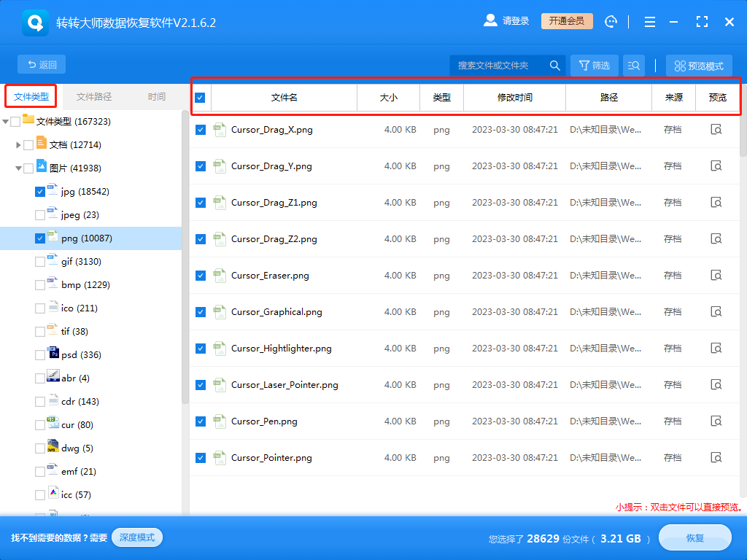Check the gif (3130) checkbox
This screenshot has height=560, width=747.
(40, 262)
